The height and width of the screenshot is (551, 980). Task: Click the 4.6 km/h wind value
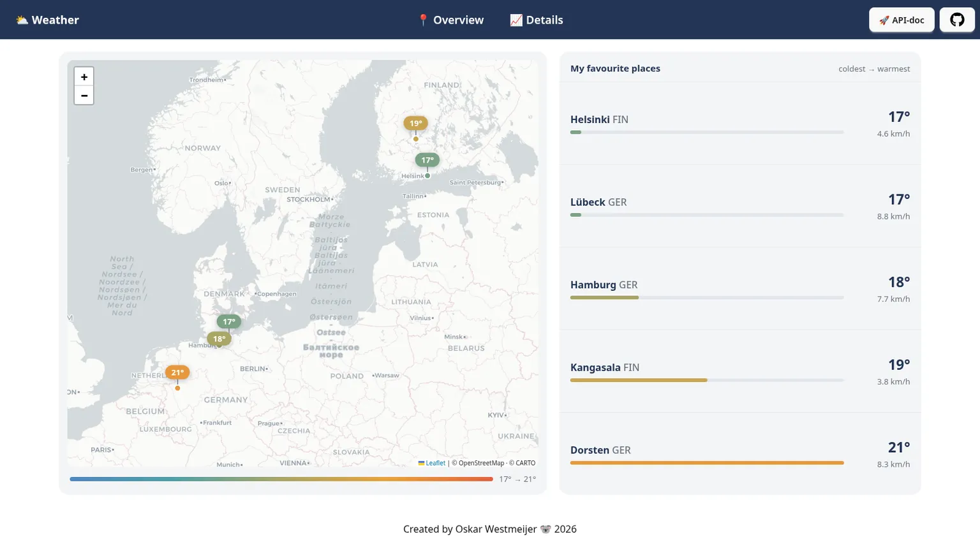point(893,134)
